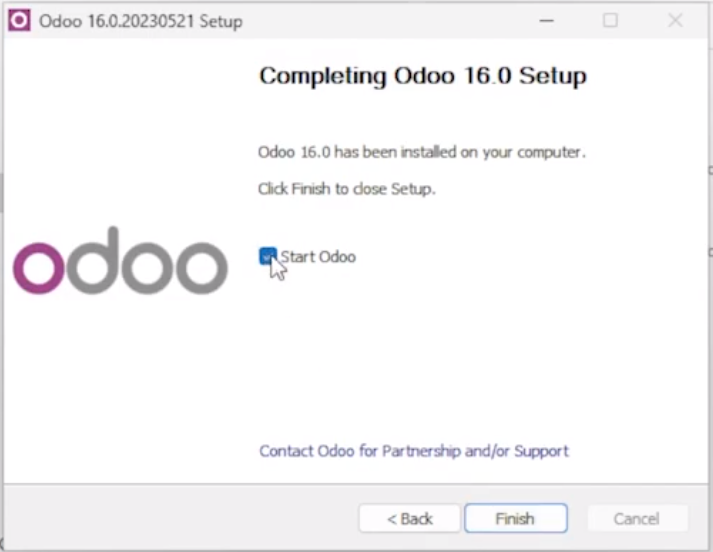713x552 pixels.
Task: Click the "Start Odoo" checkbox label
Action: [x=318, y=257]
